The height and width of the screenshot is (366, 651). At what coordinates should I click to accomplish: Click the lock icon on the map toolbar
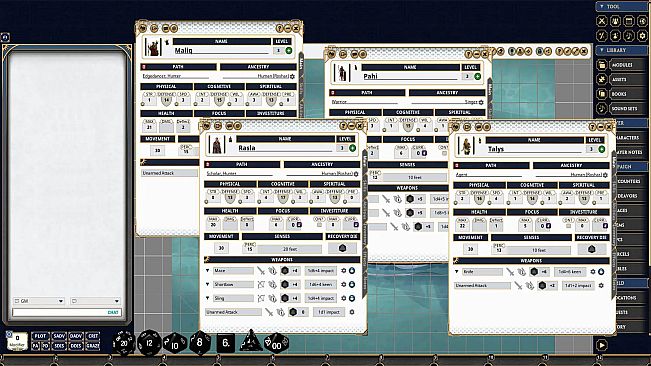(540, 51)
